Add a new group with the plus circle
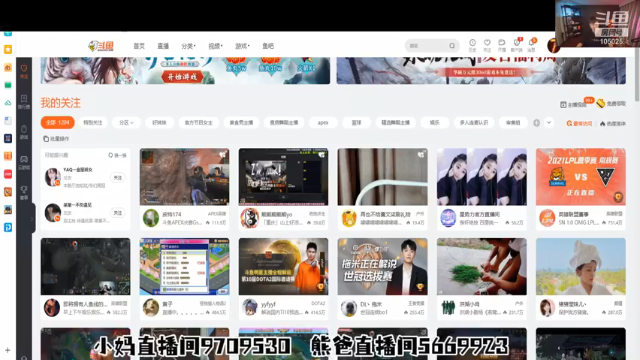Image resolution: width=640 pixels, height=360 pixels. point(537,123)
